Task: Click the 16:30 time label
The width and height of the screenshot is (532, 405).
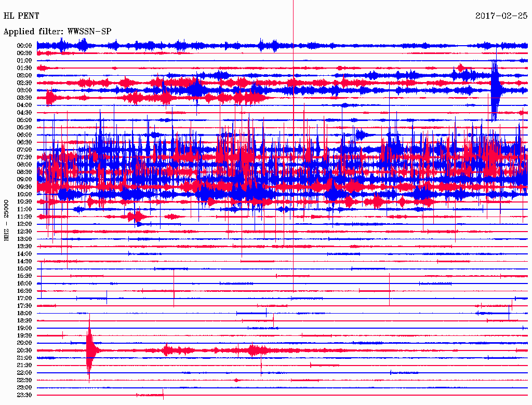Action: (24, 291)
